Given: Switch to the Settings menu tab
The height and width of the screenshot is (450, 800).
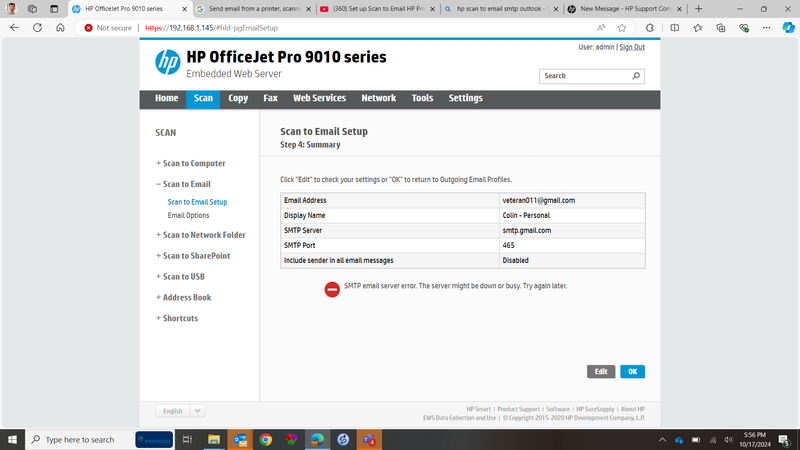Looking at the screenshot, I should [465, 99].
